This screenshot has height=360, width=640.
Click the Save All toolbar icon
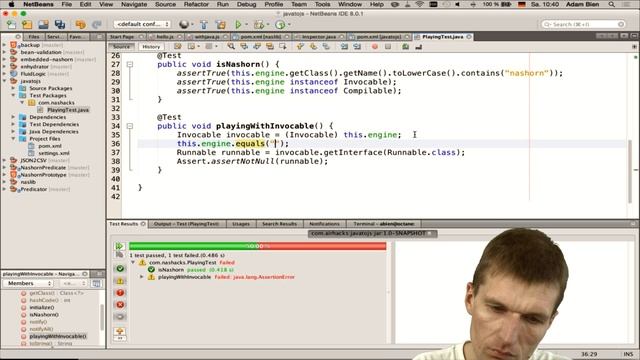point(60,24)
